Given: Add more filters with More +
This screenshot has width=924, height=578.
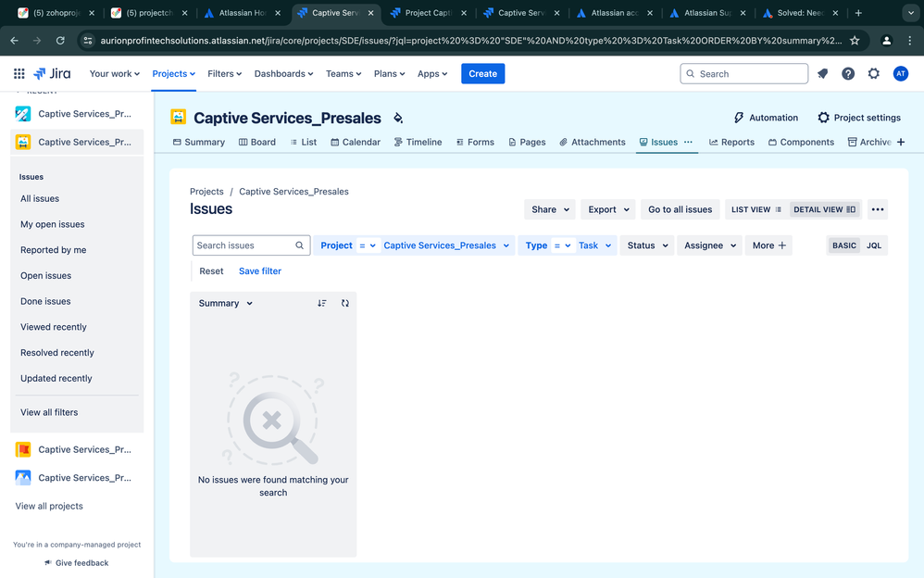Looking at the screenshot, I should (768, 245).
